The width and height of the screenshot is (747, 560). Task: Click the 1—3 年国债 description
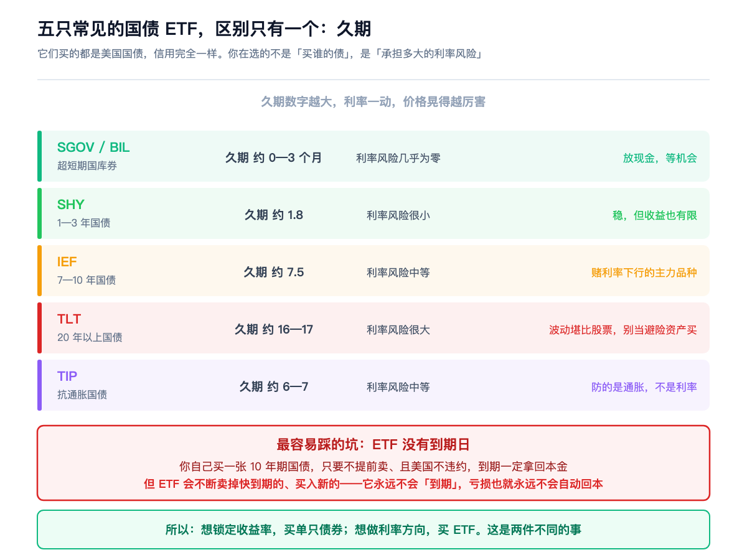pos(84,223)
